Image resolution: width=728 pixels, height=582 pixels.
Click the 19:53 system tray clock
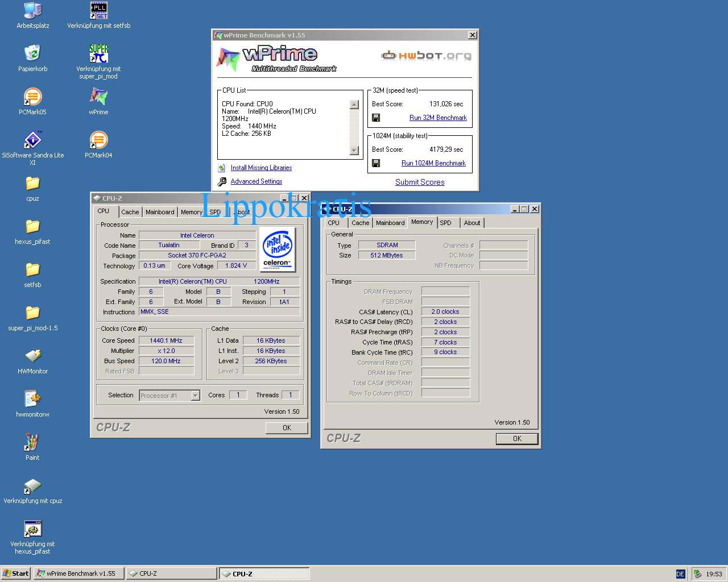tap(714, 574)
